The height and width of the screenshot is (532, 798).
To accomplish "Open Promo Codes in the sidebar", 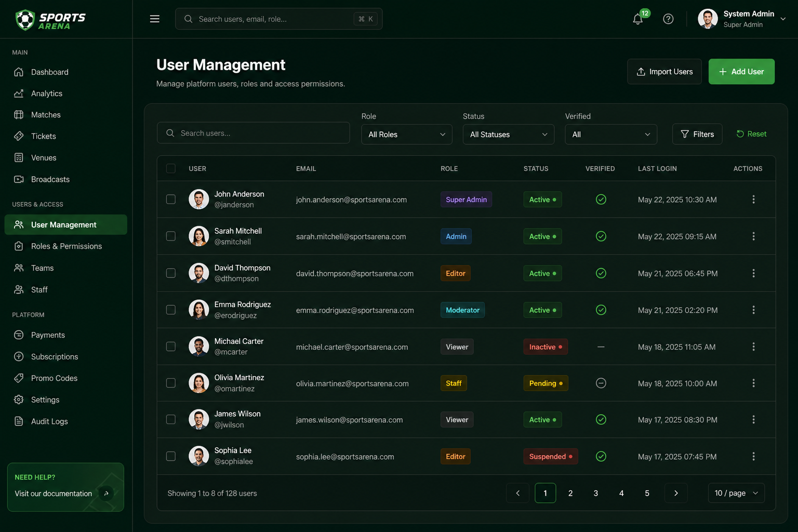I will click(x=66, y=378).
